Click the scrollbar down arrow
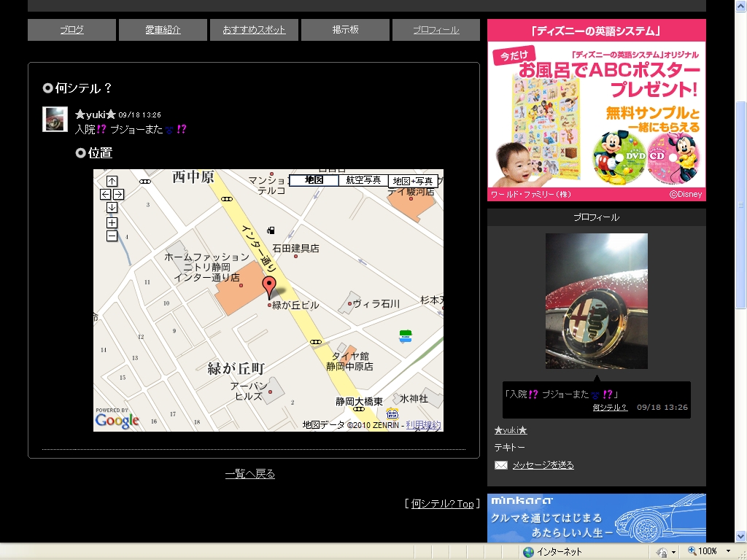747x560 pixels. click(x=741, y=536)
